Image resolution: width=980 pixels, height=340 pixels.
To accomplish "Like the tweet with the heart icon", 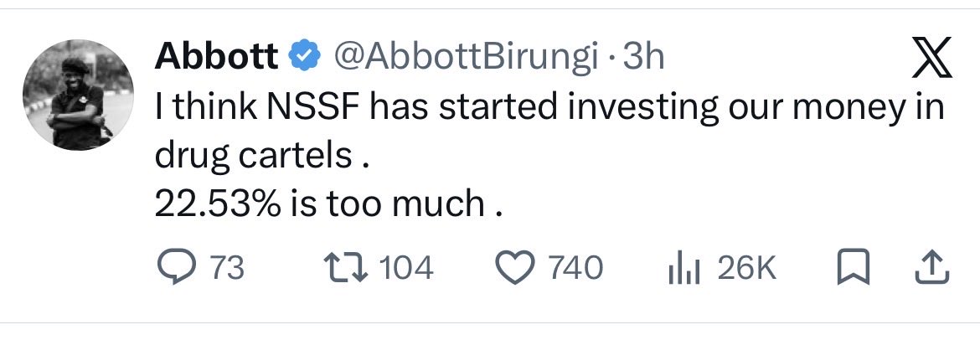I will 516,269.
